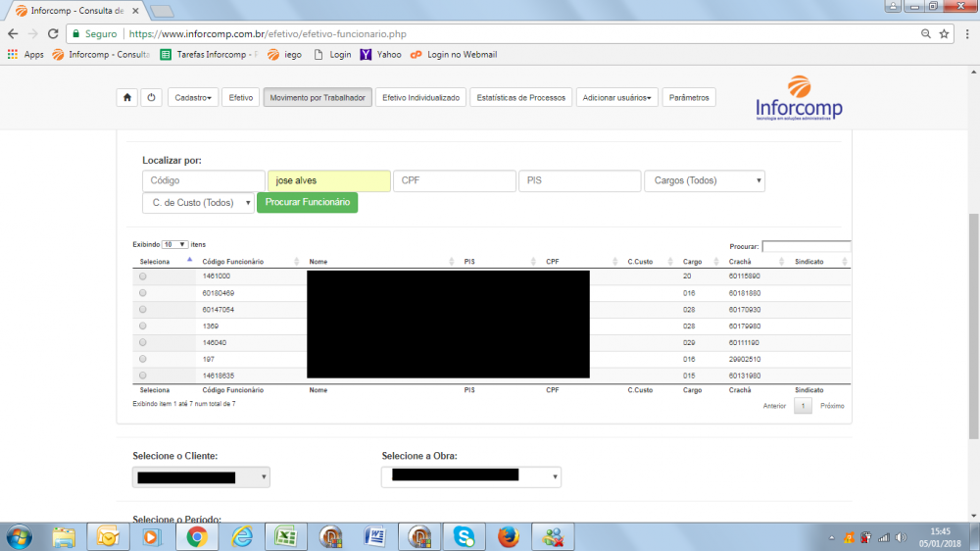980x551 pixels.
Task: Focus the PIS input field
Action: (x=579, y=180)
